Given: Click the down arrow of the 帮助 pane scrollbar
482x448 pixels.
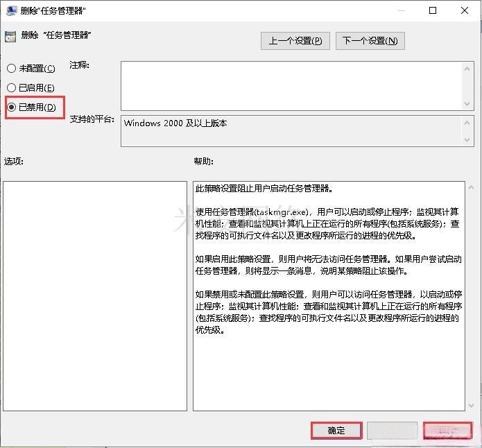Looking at the screenshot, I should [471, 406].
